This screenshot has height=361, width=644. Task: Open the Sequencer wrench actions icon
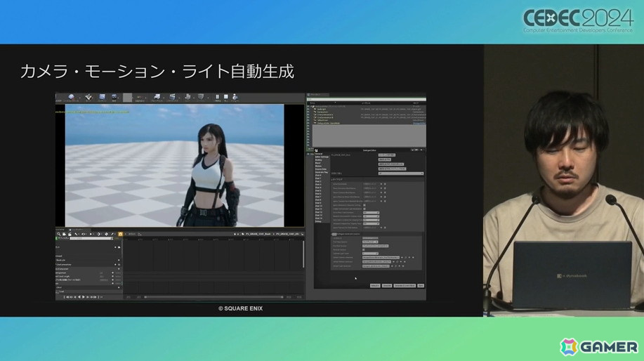(x=77, y=234)
